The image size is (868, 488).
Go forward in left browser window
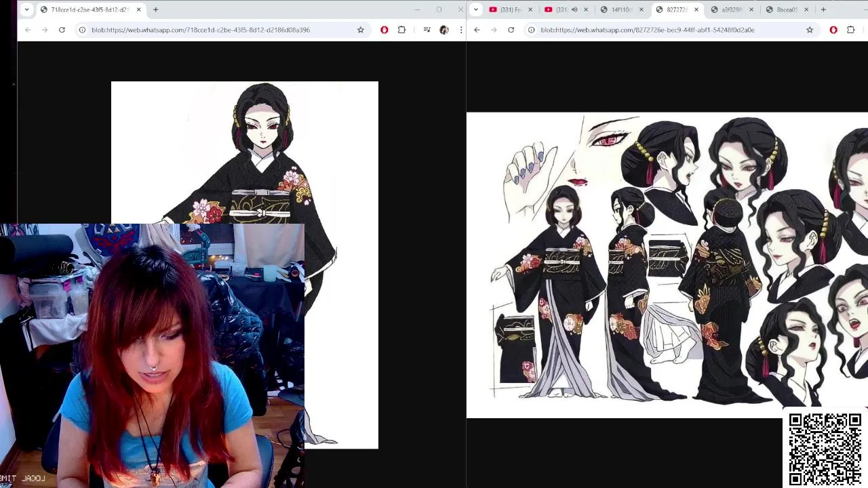click(44, 30)
